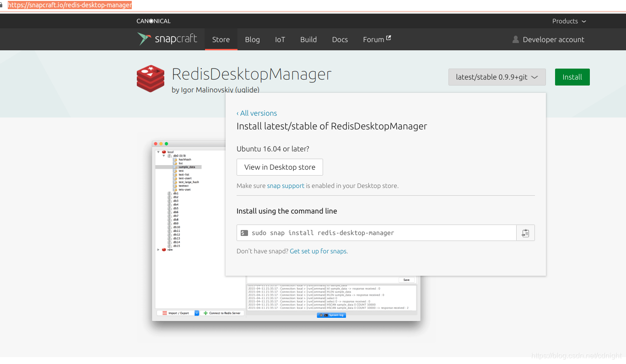This screenshot has height=364, width=626.
Task: Select test_large_hash key in the tree
Action: coord(189,182)
